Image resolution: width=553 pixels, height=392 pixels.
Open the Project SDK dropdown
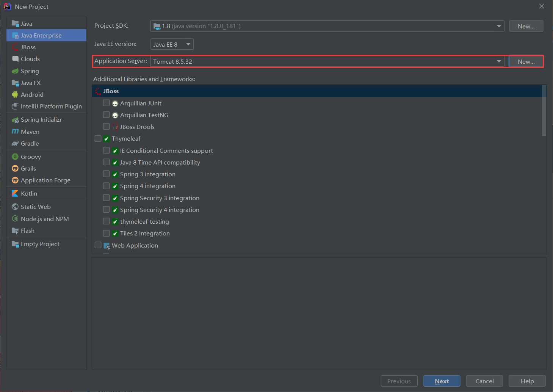pos(327,26)
